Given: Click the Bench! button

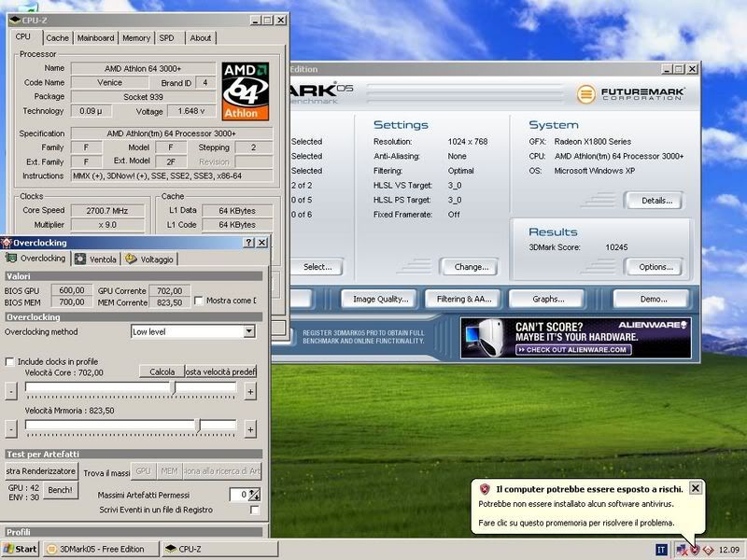Looking at the screenshot, I should coord(61,490).
